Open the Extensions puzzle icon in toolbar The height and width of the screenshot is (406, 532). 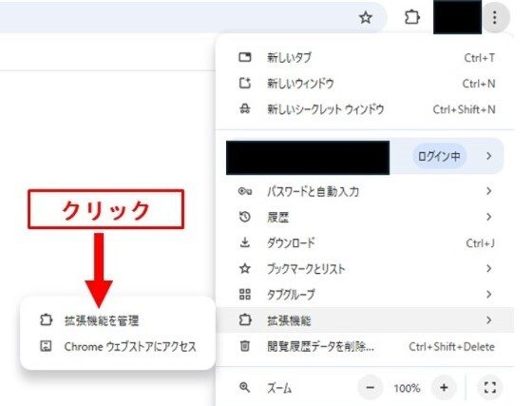point(412,17)
